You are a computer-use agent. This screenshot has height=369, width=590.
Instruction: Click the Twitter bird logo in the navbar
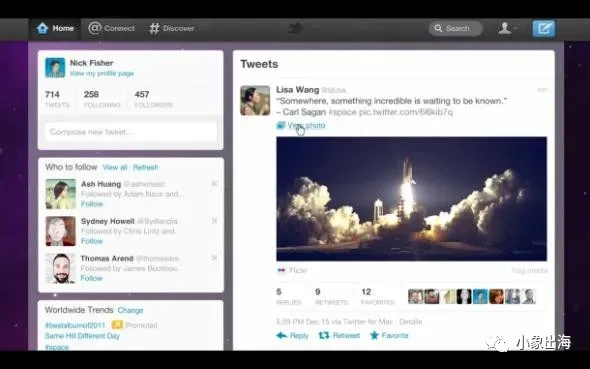tap(295, 28)
